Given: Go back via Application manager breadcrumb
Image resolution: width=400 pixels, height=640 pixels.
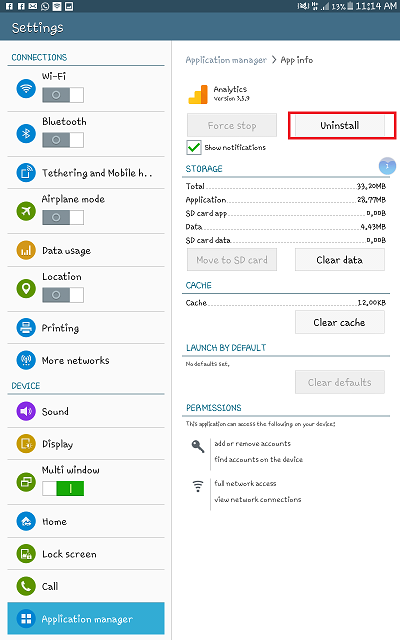Looking at the screenshot, I should (226, 60).
